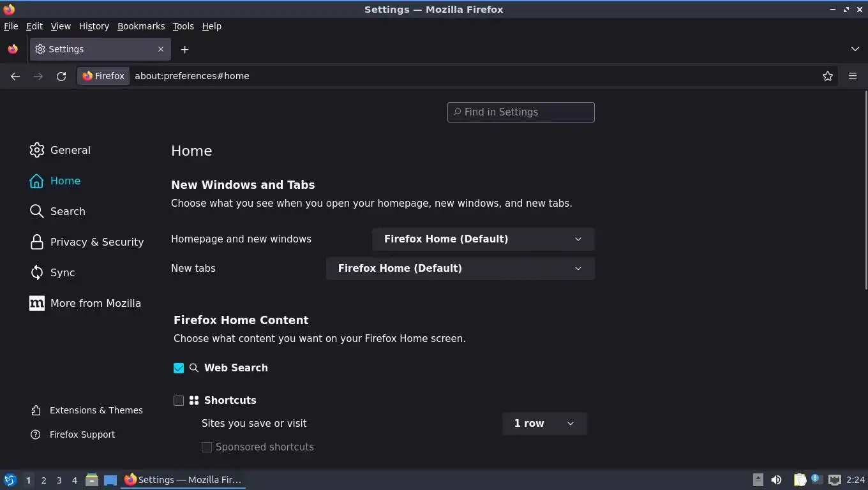
Task: Enable the Shortcuts checkbox
Action: 179,401
